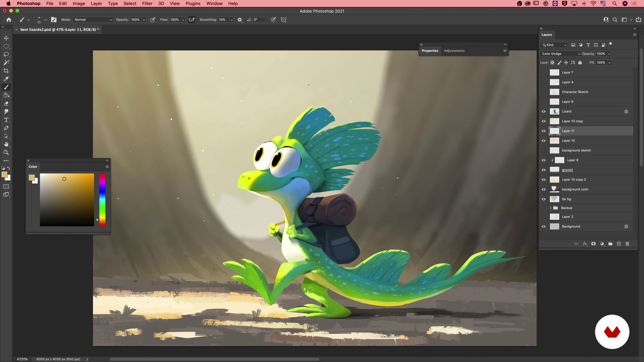Select the Elliptical Marquee tool
Image resolution: width=644 pixels, height=362 pixels.
(6, 46)
